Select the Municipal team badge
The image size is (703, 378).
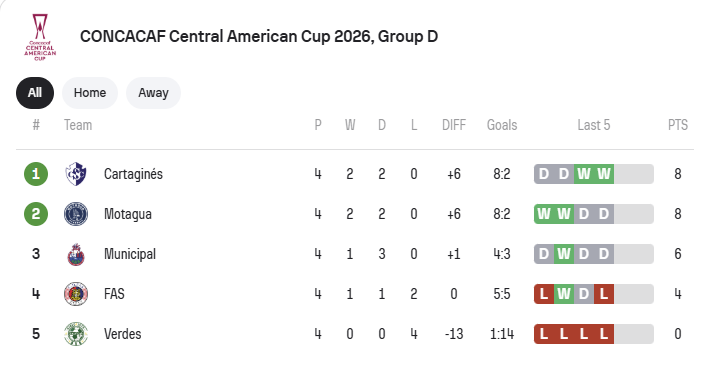coord(76,254)
